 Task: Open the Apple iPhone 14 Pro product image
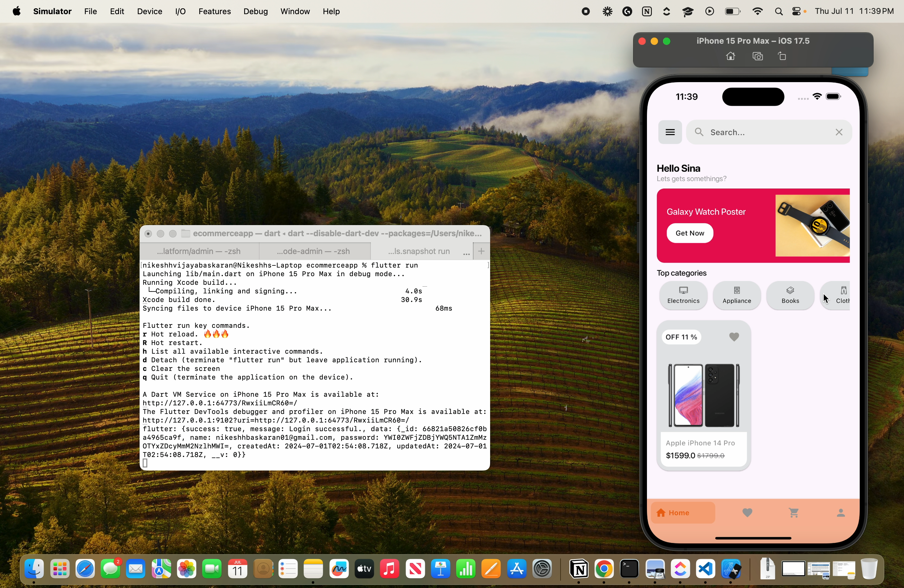(x=704, y=395)
